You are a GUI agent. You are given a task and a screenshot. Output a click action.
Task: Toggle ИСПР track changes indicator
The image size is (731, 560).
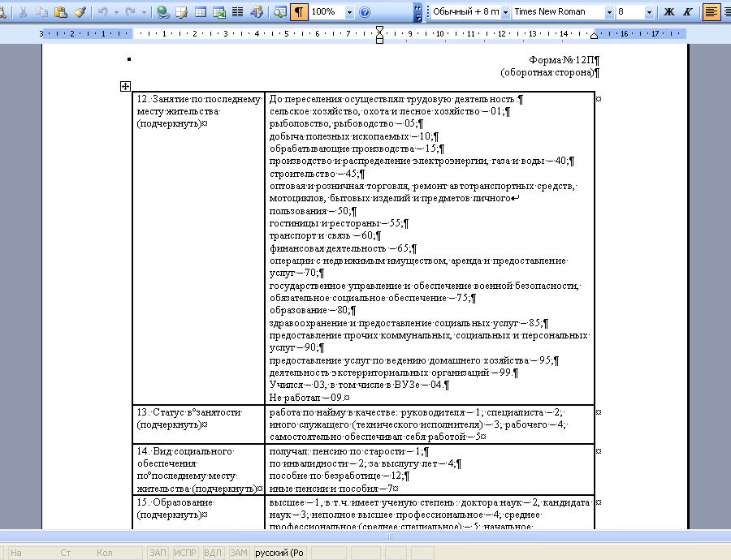coord(184,553)
